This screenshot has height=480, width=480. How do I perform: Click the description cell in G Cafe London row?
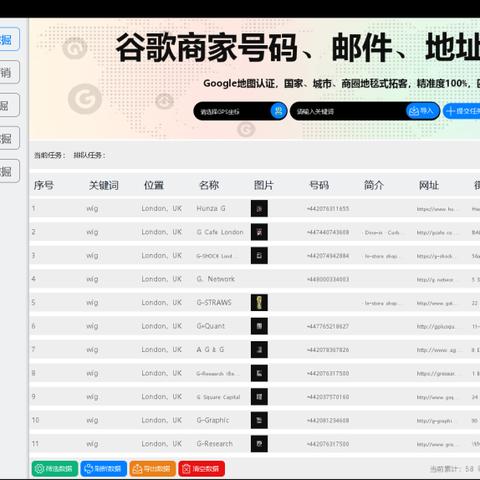382,233
